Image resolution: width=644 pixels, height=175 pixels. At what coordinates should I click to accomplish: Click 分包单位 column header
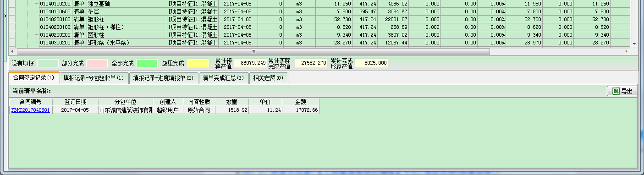(126, 102)
